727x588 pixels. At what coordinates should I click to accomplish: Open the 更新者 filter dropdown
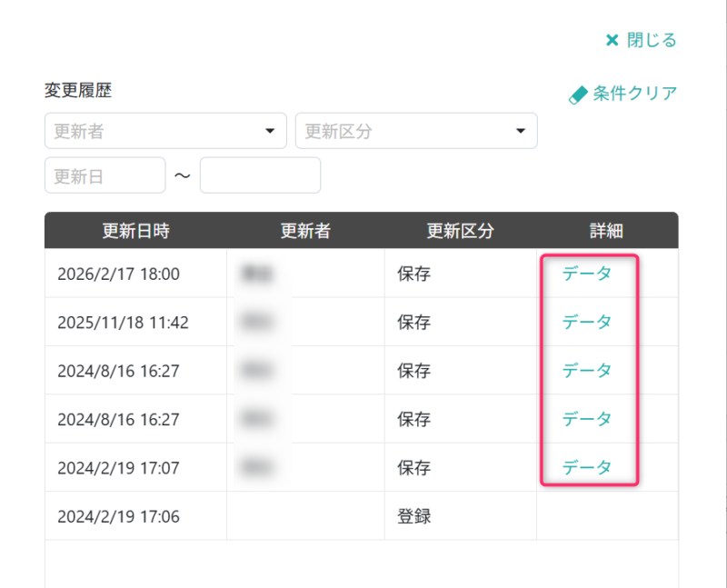tap(164, 130)
